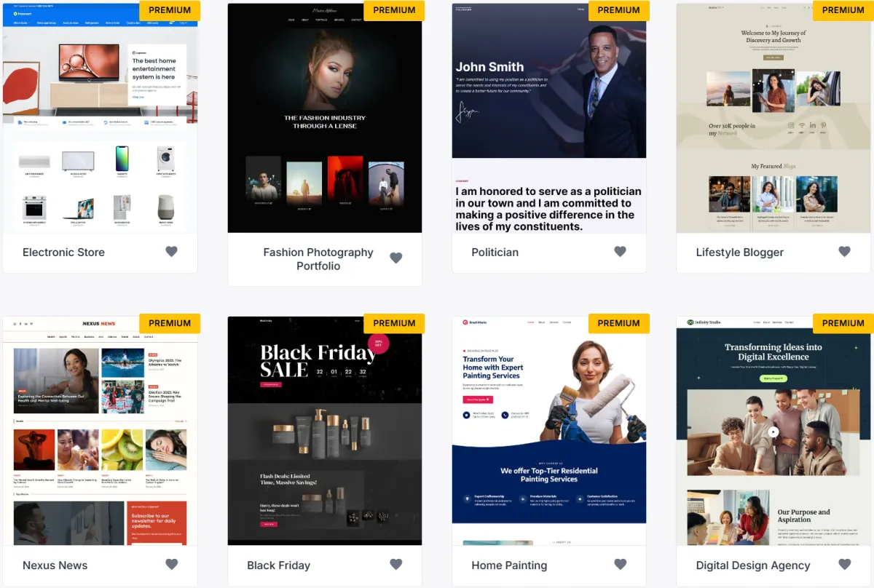
Task: Click PREMIUM badge on Electronic Store
Action: click(170, 10)
